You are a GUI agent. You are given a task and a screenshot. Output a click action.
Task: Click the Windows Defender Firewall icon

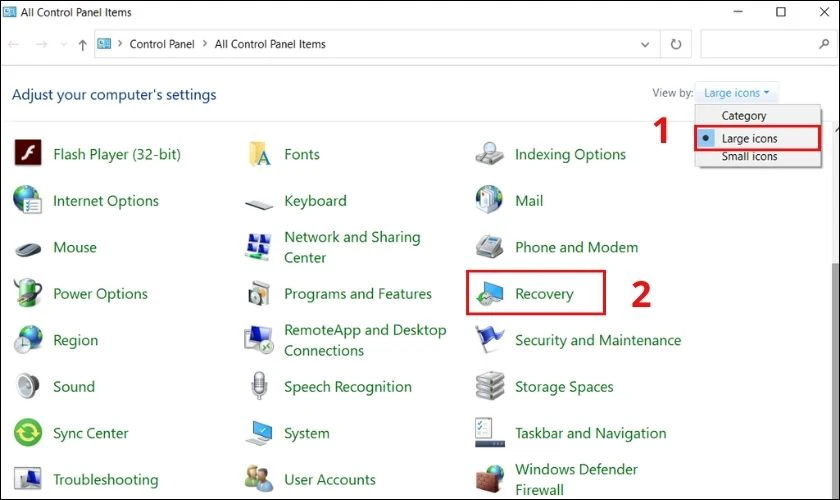pyautogui.click(x=489, y=479)
